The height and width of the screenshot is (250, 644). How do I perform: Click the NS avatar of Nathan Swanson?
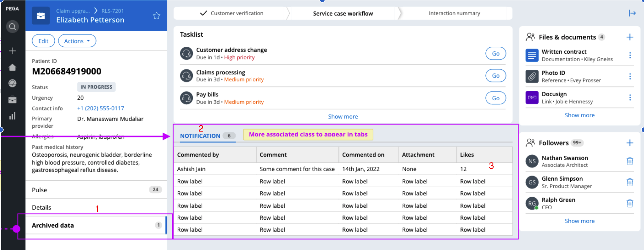[532, 161]
